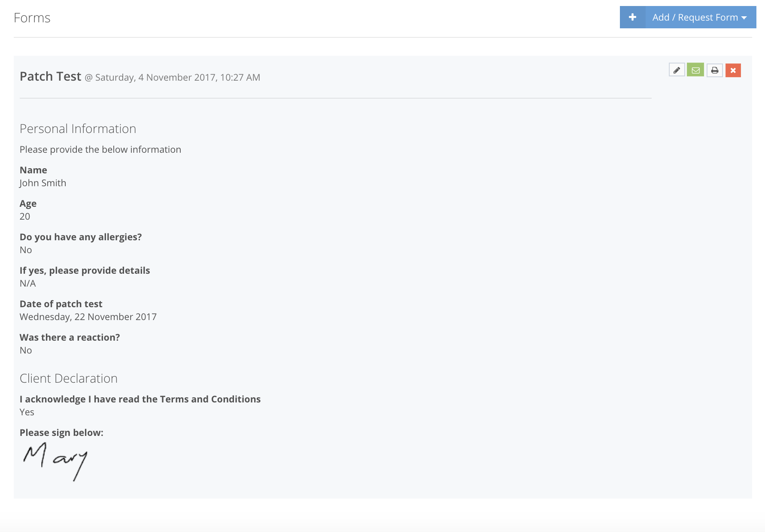765x532 pixels.
Task: Select the Was there a reaction answer
Action: coord(25,350)
